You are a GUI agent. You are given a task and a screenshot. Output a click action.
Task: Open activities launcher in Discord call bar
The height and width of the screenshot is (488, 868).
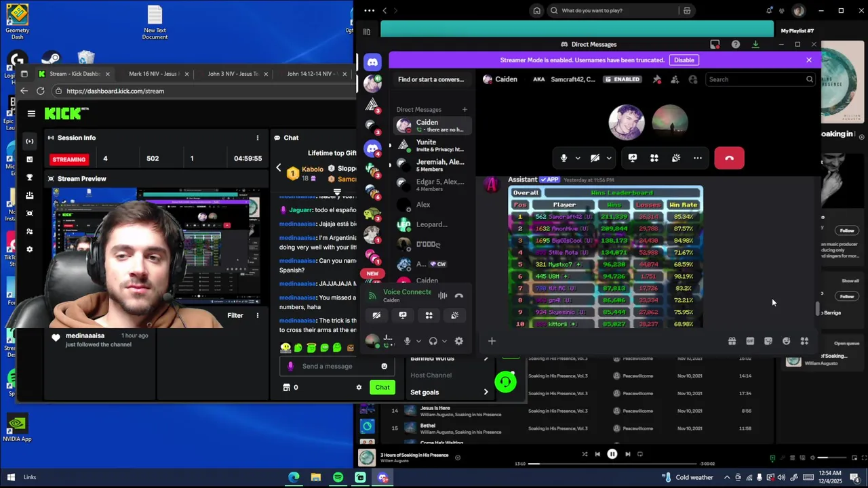click(654, 158)
